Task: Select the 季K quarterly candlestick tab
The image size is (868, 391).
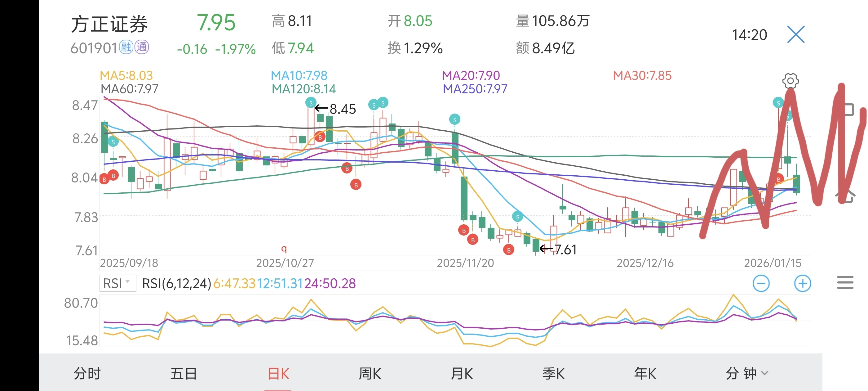Action: coord(553,373)
